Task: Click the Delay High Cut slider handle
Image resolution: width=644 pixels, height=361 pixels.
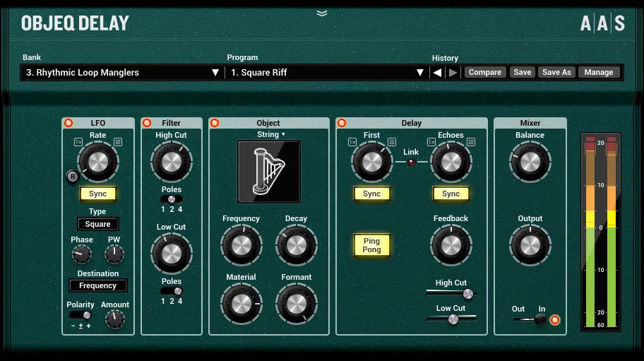Action: click(x=467, y=293)
